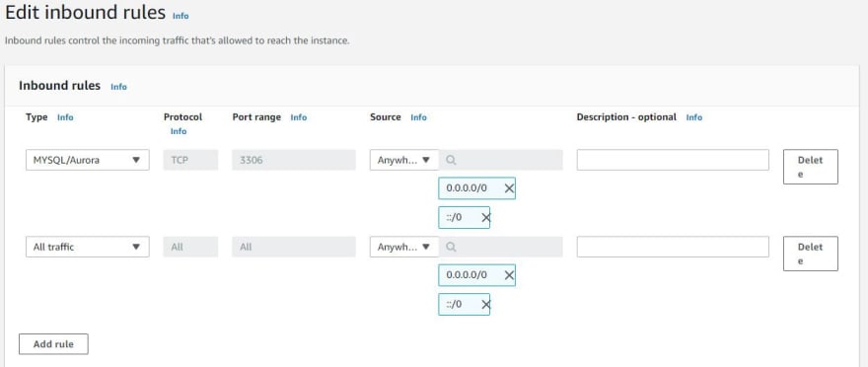Click the TCP protocol field
The image size is (868, 367).
pos(190,160)
